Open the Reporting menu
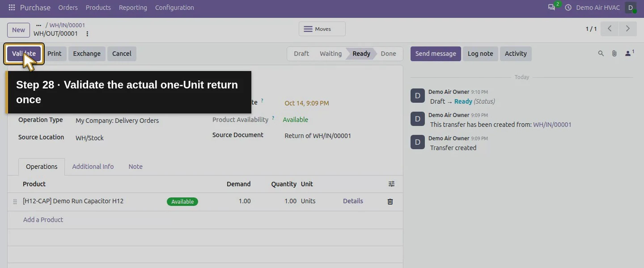The width and height of the screenshot is (644, 268). 133,8
